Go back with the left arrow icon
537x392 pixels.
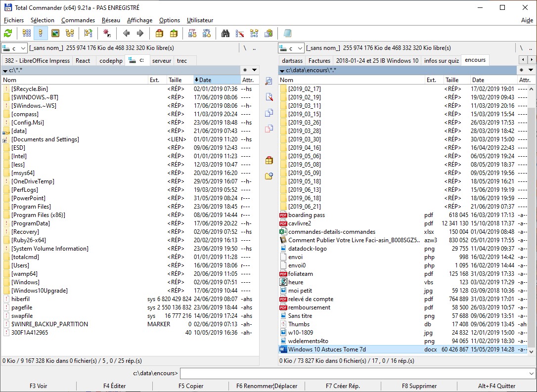coord(126,33)
